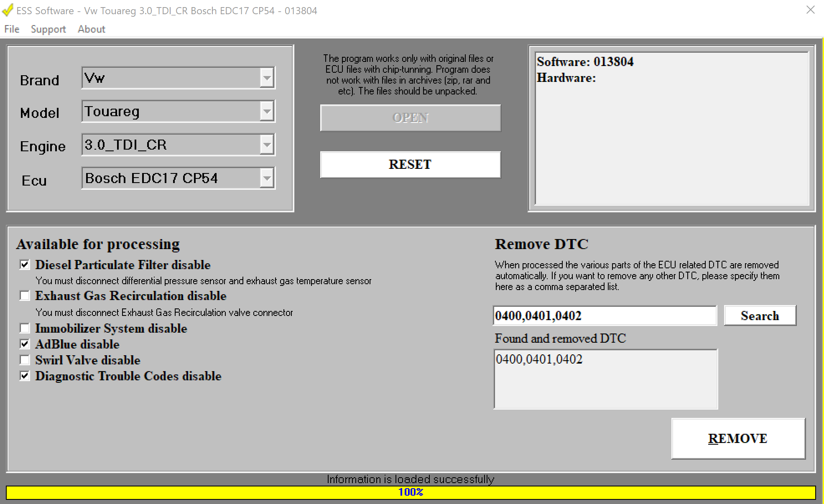824x504 pixels.
Task: Click the Search button for DTC
Action: click(759, 316)
